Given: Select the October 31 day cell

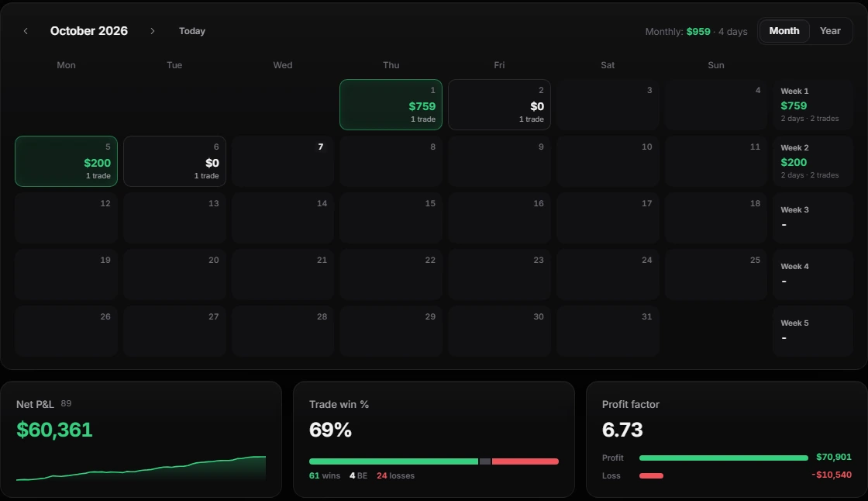Looking at the screenshot, I should coord(608,331).
